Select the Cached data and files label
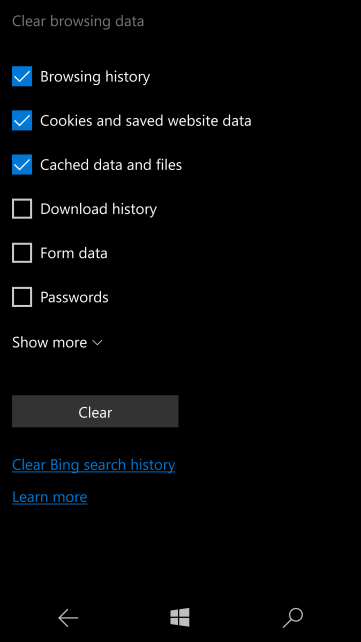 coord(111,165)
